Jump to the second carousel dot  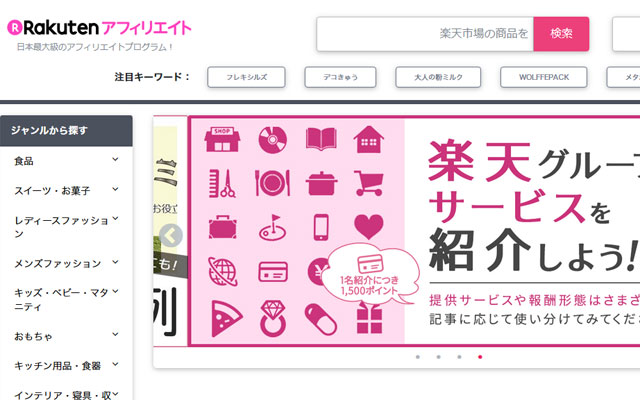click(438, 357)
